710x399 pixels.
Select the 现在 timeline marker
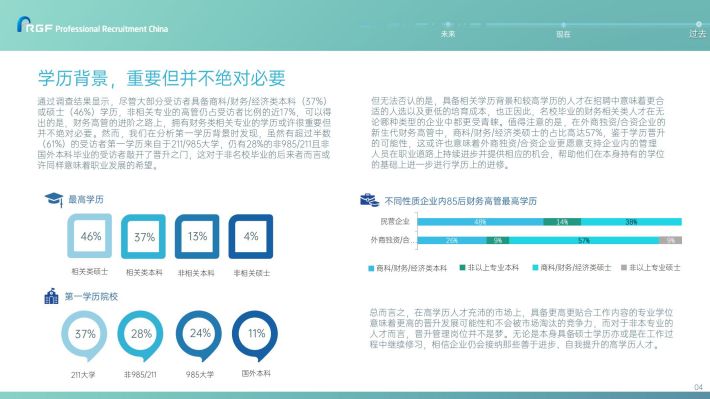563,24
